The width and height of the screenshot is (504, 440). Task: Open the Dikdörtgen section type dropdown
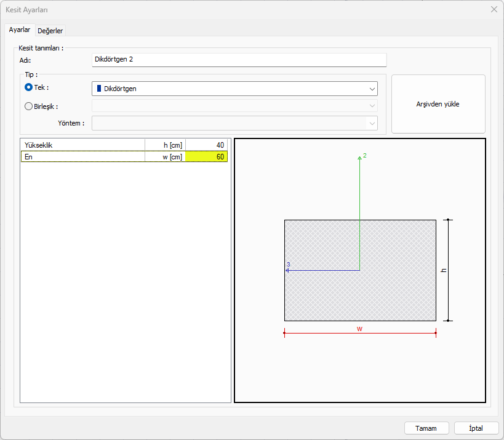tap(234, 89)
